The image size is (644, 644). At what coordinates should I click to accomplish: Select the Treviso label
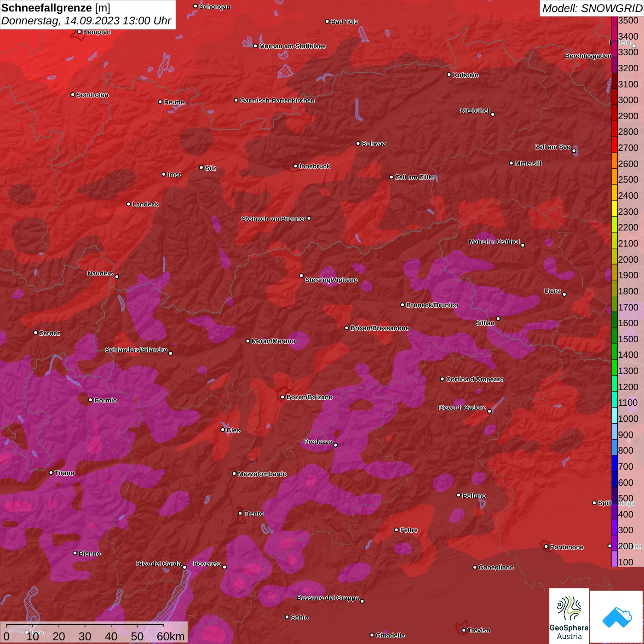pos(479,630)
